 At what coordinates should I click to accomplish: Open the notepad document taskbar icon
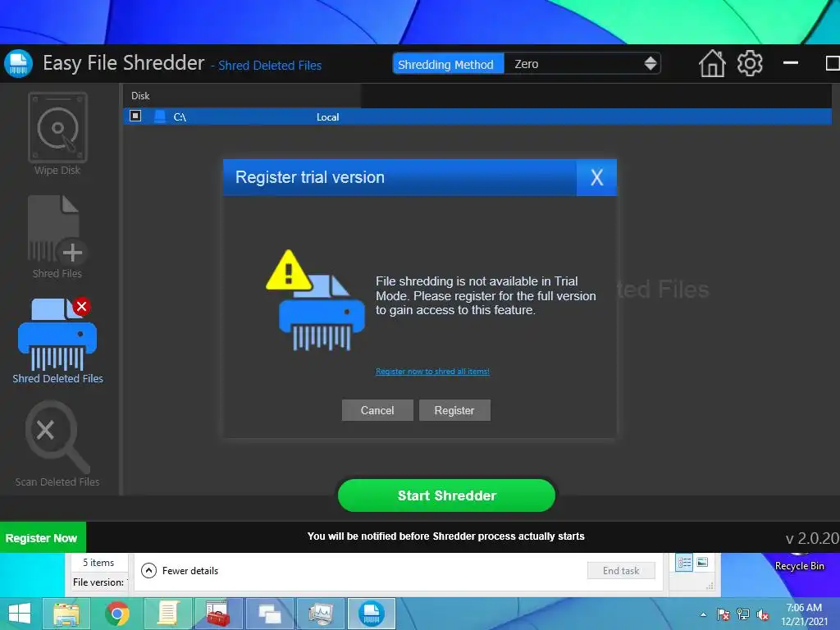(167, 614)
